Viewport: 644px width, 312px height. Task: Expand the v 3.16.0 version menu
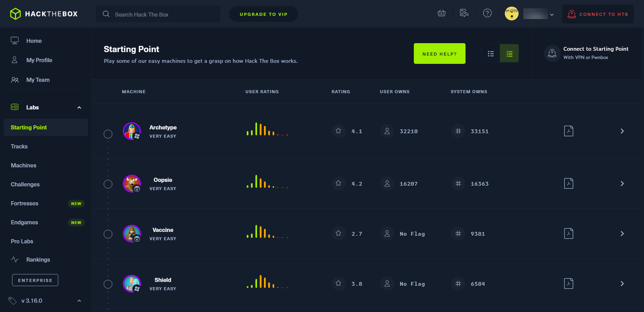tap(79, 301)
